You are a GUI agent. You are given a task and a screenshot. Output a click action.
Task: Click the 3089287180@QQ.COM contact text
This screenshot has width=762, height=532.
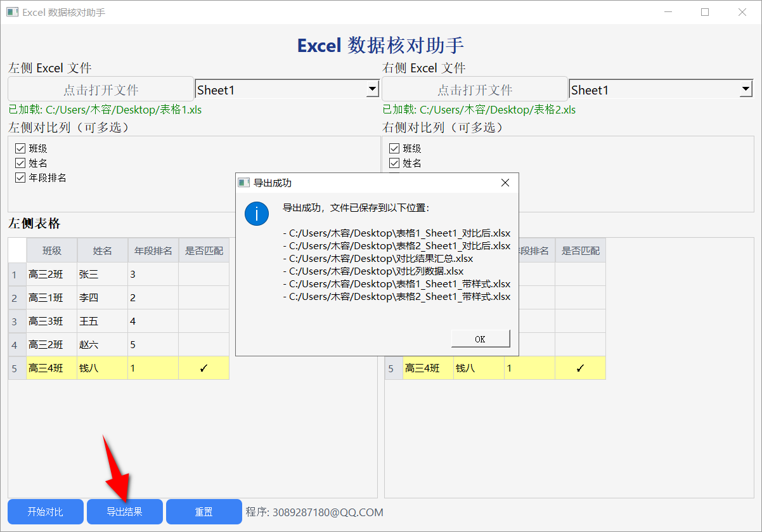tap(315, 512)
